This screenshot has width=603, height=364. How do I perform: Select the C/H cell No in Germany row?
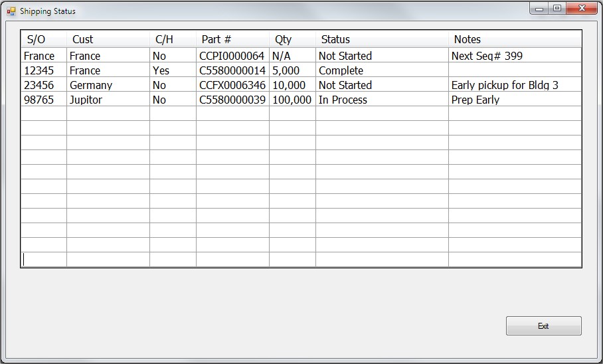[x=173, y=85]
